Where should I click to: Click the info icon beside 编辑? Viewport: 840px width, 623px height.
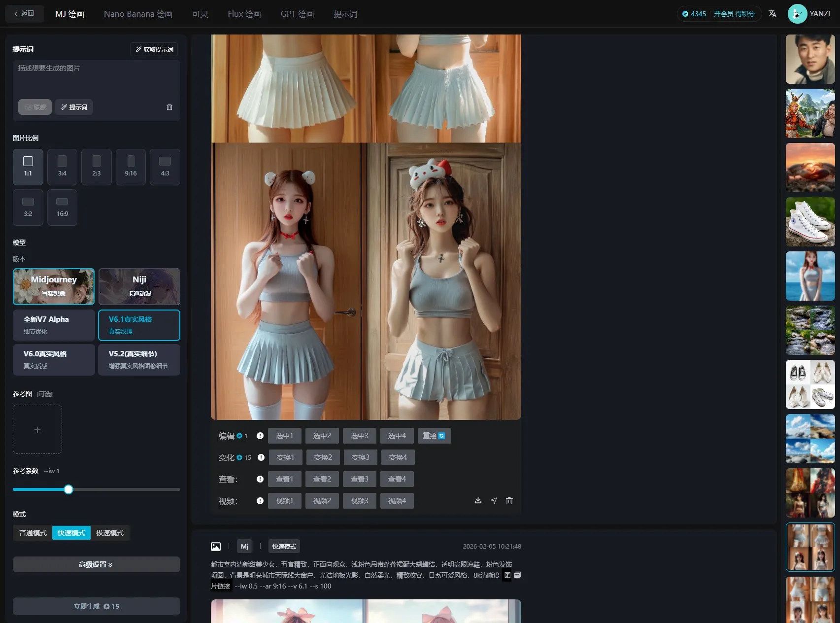pyautogui.click(x=260, y=436)
